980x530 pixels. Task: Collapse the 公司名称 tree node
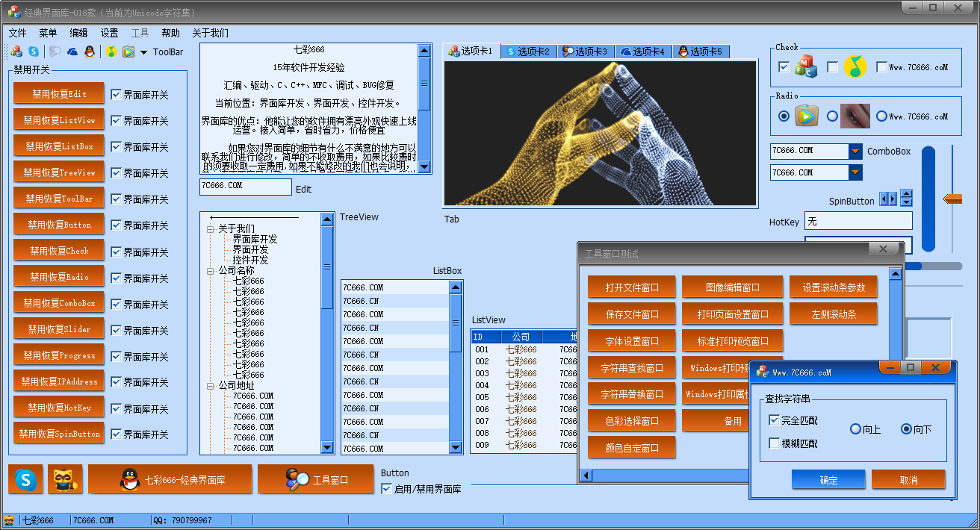pyautogui.click(x=211, y=271)
